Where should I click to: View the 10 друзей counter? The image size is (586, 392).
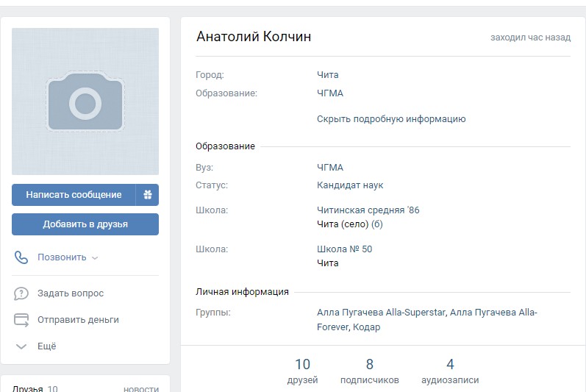point(302,371)
